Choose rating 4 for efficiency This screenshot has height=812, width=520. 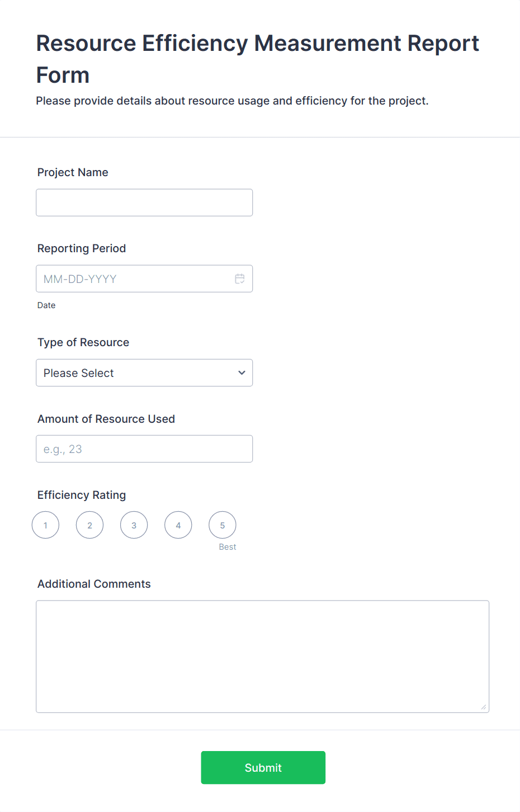coord(178,525)
